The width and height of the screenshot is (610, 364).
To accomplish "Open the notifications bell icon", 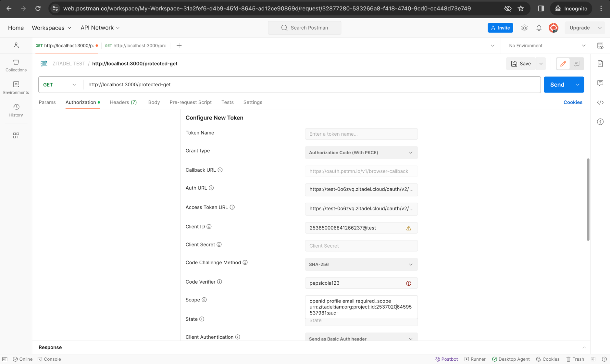I will click(539, 28).
